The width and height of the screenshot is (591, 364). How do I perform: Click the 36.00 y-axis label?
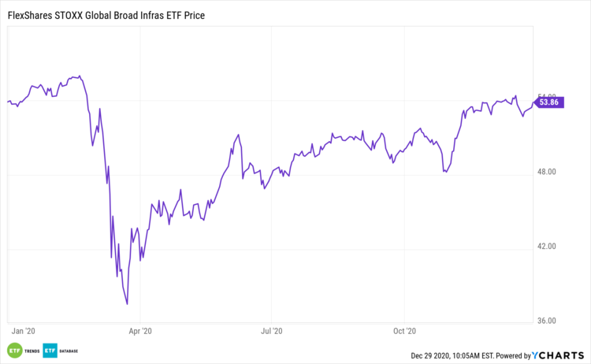tap(547, 321)
